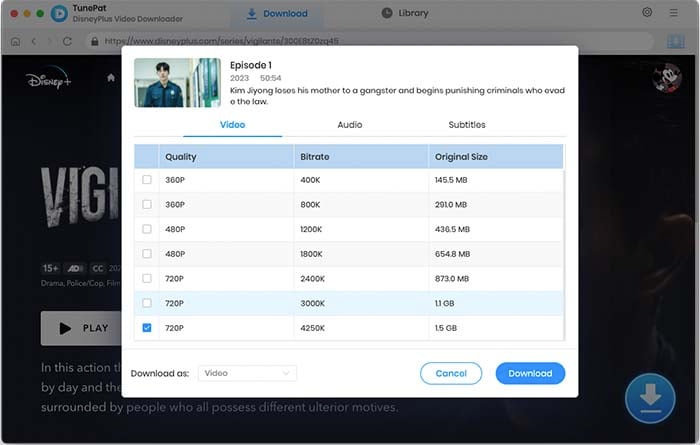Click the Quality column header

(226, 157)
